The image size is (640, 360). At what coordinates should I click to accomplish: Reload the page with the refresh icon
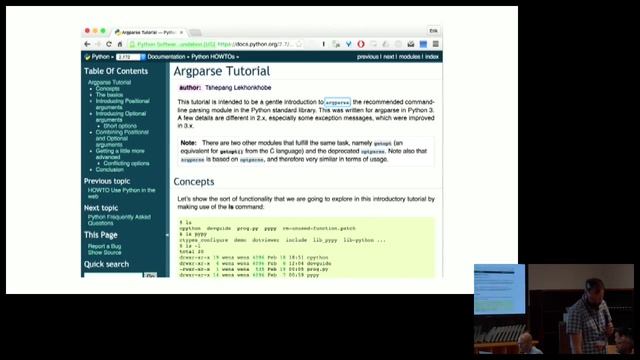coord(109,44)
